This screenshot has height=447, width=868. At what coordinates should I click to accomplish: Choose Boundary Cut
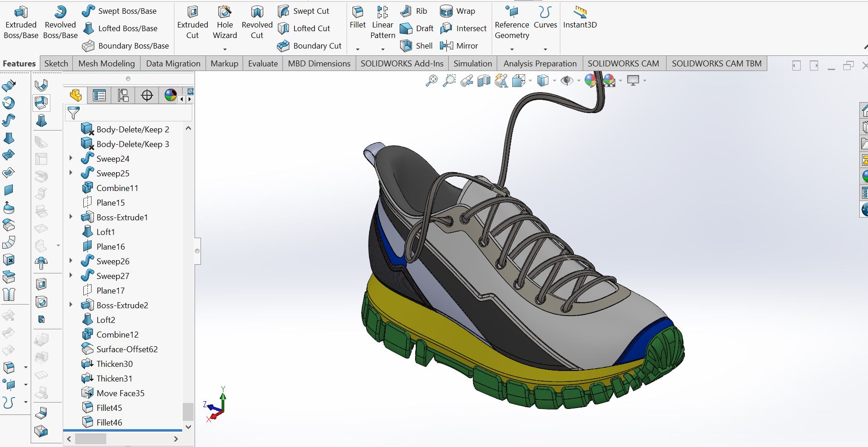click(309, 46)
